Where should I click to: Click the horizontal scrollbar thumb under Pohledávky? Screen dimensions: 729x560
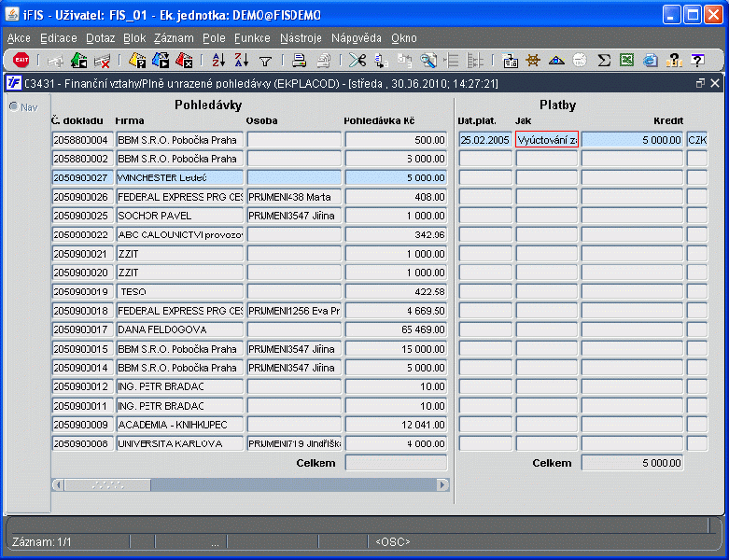tap(108, 484)
